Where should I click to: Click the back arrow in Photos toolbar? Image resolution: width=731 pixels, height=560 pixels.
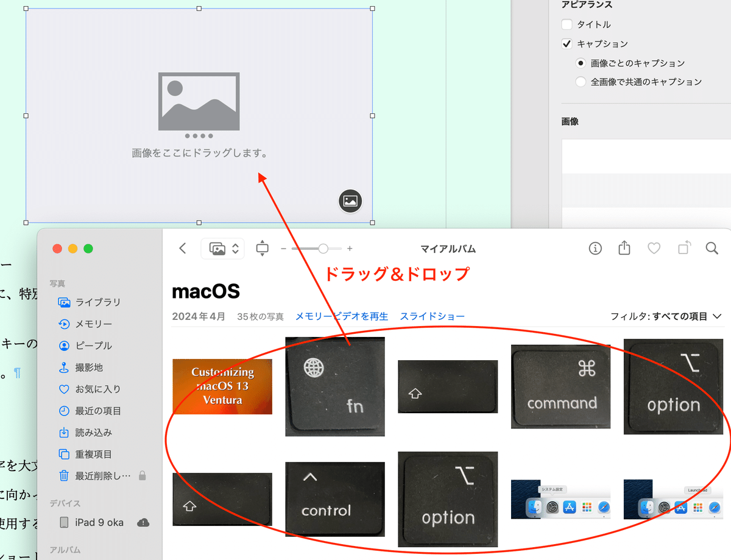[x=183, y=248]
